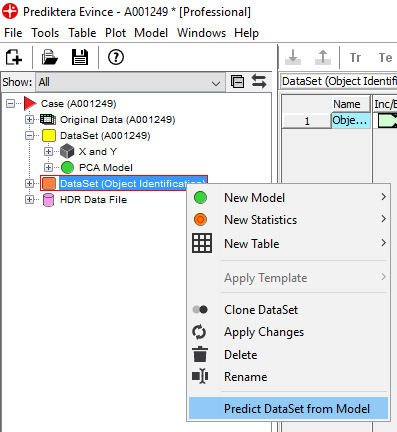Toggle the green Inc/Exc arrow in row 1
The image size is (397, 432).
click(387, 120)
